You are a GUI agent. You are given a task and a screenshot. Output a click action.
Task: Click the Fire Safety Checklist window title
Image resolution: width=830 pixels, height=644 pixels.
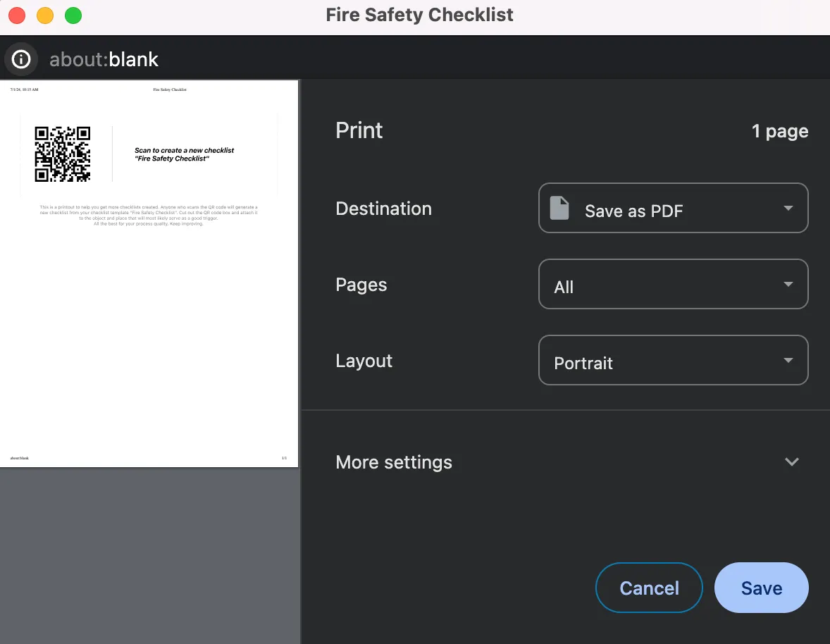pyautogui.click(x=419, y=15)
